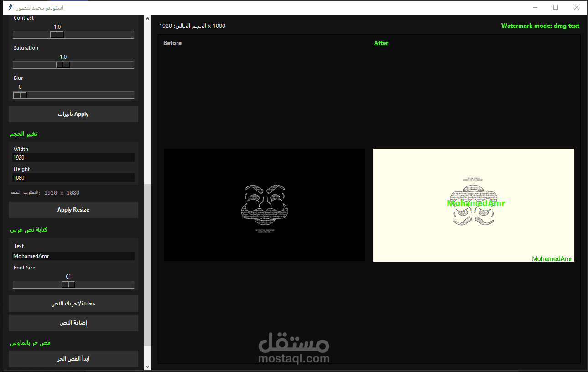Click the Saturation slider handle
The width and height of the screenshot is (588, 372).
tap(63, 65)
